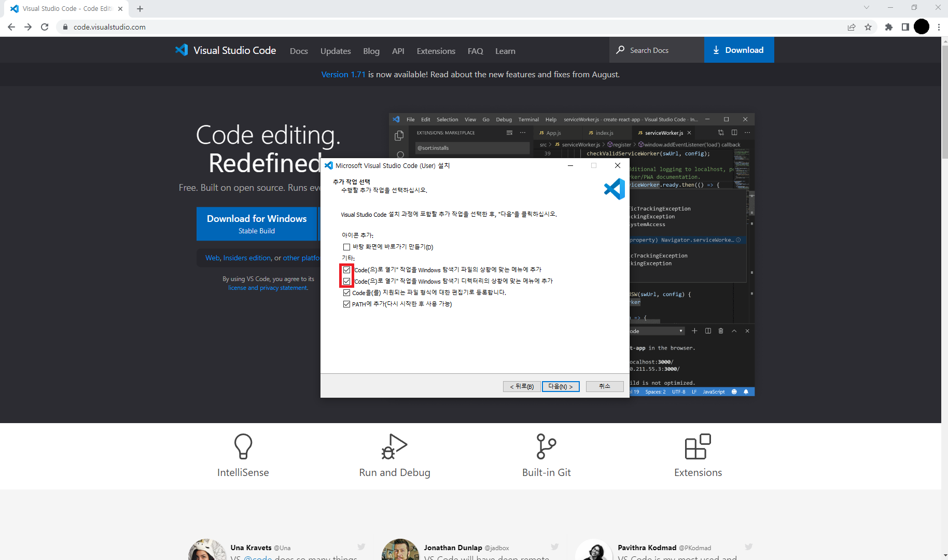Open the terminal selector dropdown in preview
The height and width of the screenshot is (560, 948).
coord(658,331)
